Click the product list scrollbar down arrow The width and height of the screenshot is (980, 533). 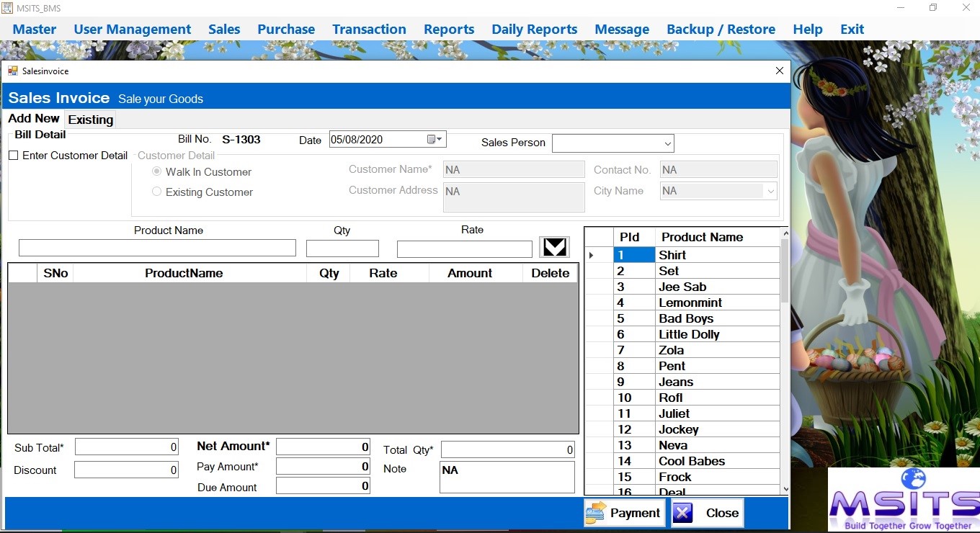coord(785,489)
